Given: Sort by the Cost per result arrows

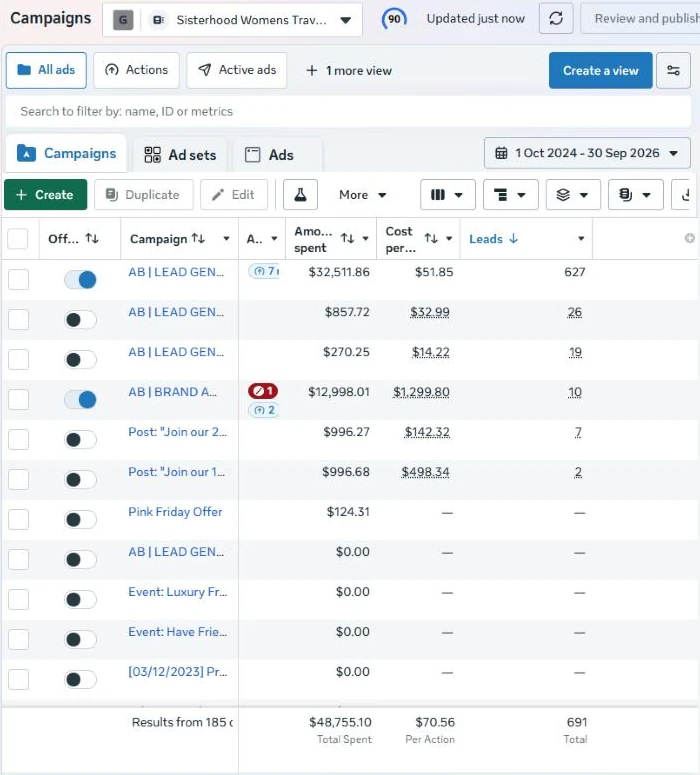Looking at the screenshot, I should [431, 239].
